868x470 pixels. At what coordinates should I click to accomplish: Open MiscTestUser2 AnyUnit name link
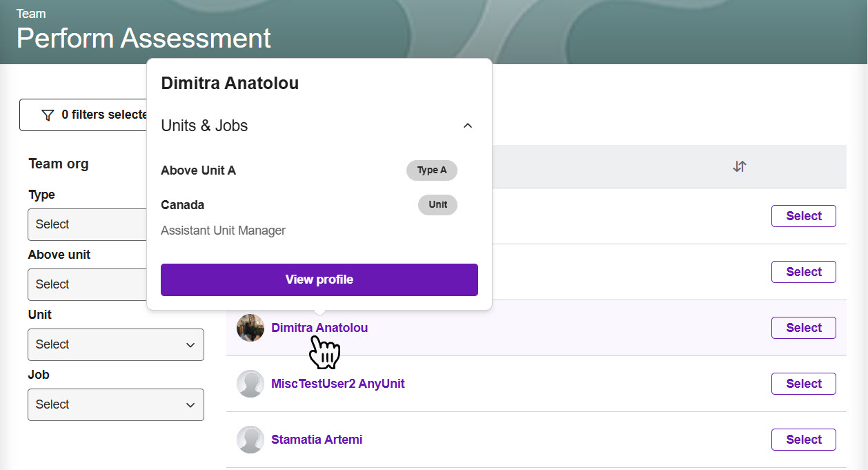338,384
